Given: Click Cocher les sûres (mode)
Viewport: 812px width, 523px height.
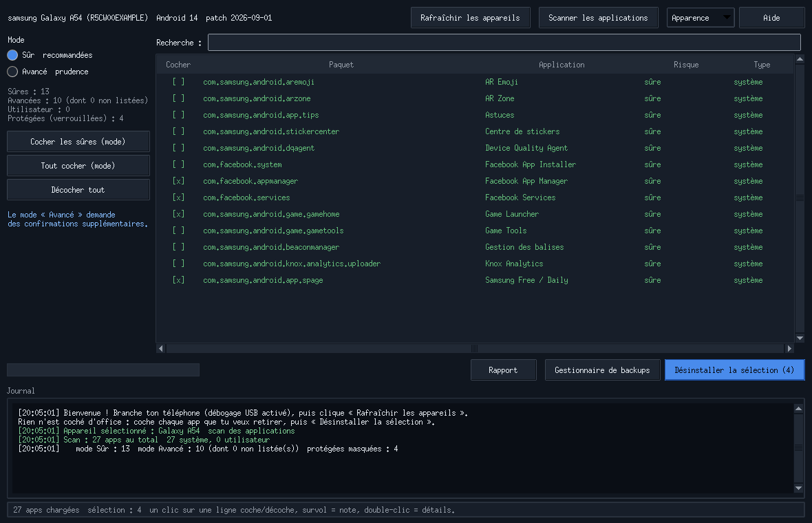Looking at the screenshot, I should 78,142.
